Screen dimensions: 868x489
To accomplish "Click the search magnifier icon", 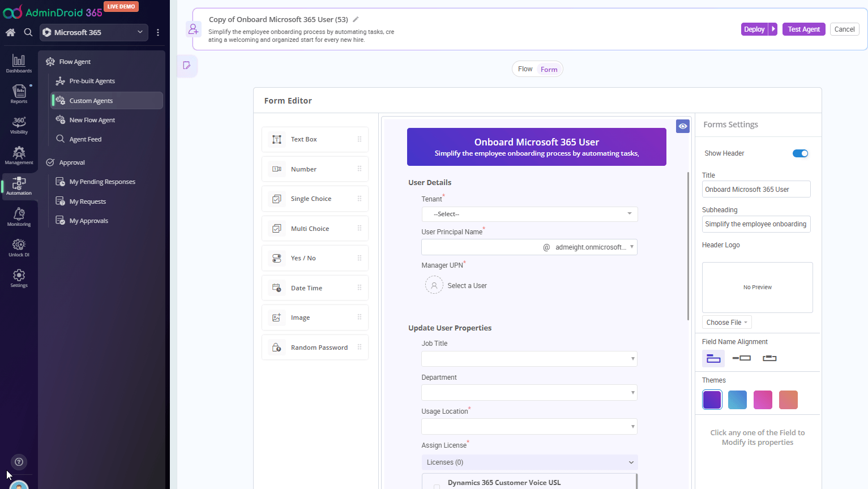I will point(28,32).
